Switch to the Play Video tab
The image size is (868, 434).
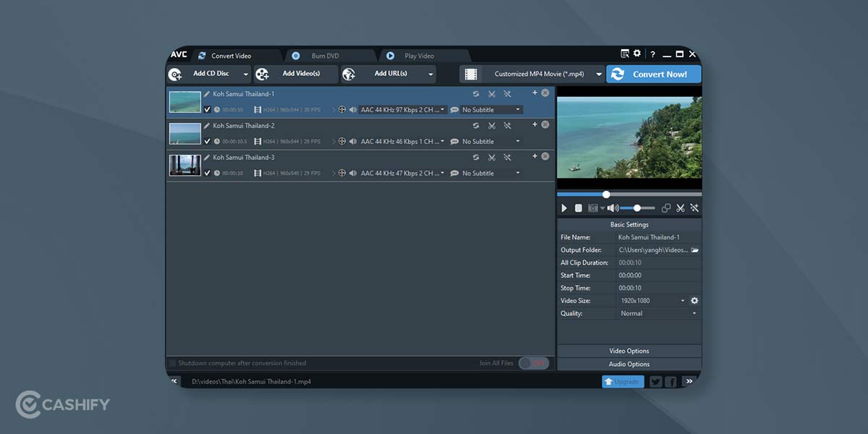click(x=418, y=55)
